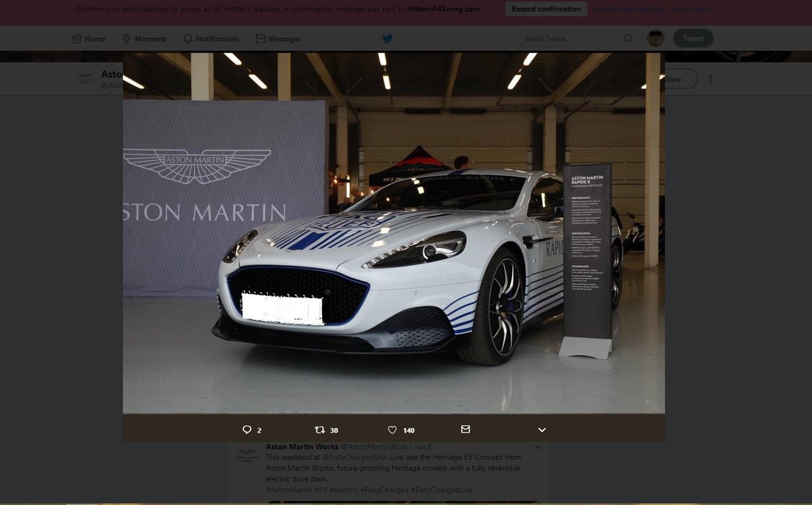The image size is (812, 505).
Task: Like the photo with the heart icon
Action: click(x=392, y=430)
